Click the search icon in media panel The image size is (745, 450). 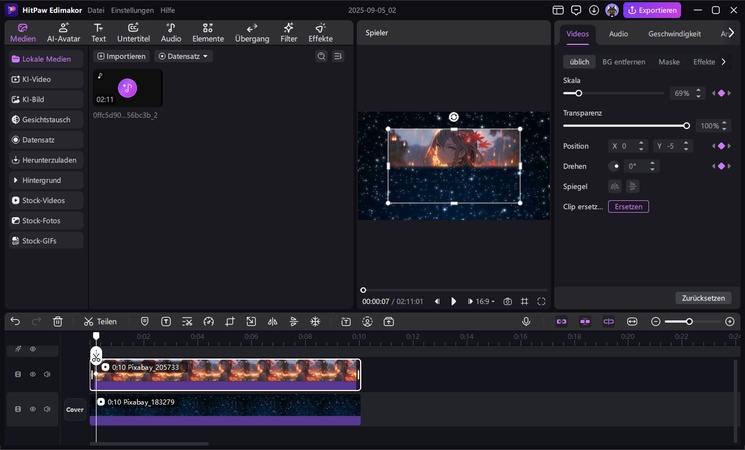[x=321, y=56]
